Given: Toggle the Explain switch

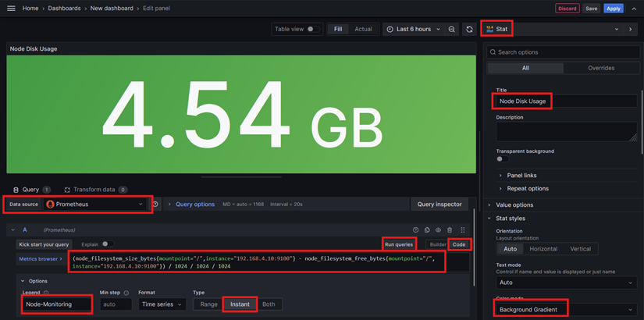Looking at the screenshot, I should click(x=108, y=244).
